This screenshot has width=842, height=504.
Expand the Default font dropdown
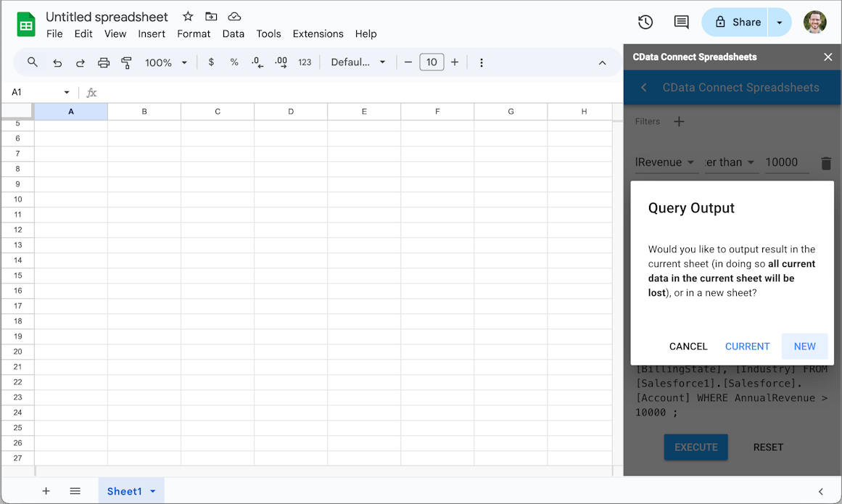tap(358, 62)
